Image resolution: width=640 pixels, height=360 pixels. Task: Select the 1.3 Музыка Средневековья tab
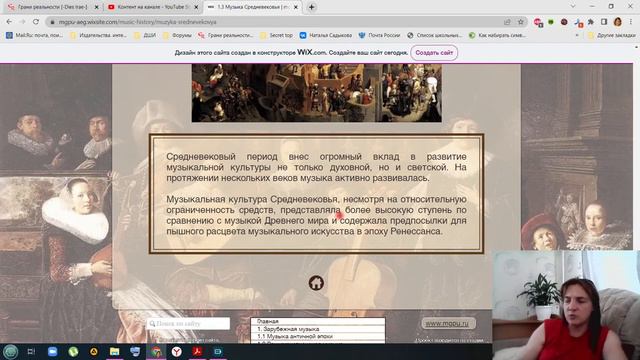tap(252, 7)
